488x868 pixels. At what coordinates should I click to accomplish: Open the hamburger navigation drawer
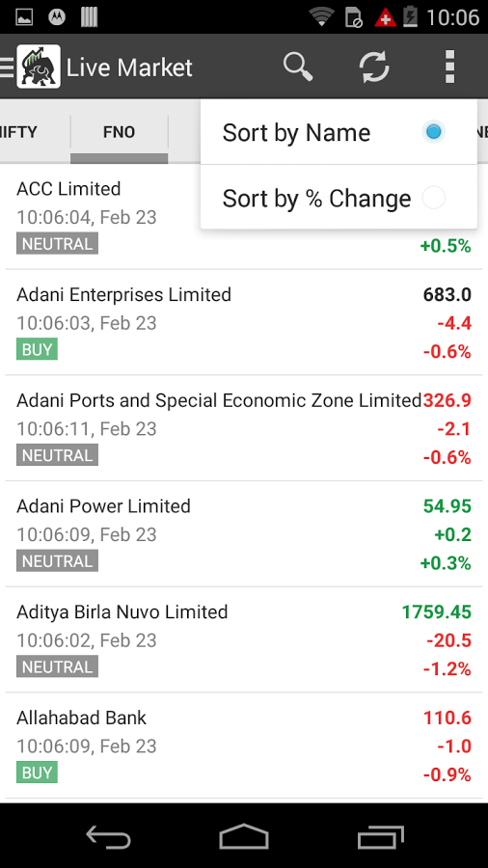pyautogui.click(x=7, y=67)
